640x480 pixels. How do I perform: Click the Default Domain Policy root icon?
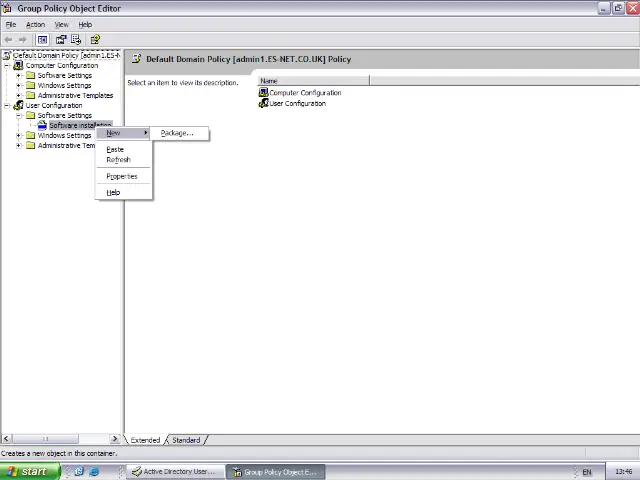[x=7, y=55]
